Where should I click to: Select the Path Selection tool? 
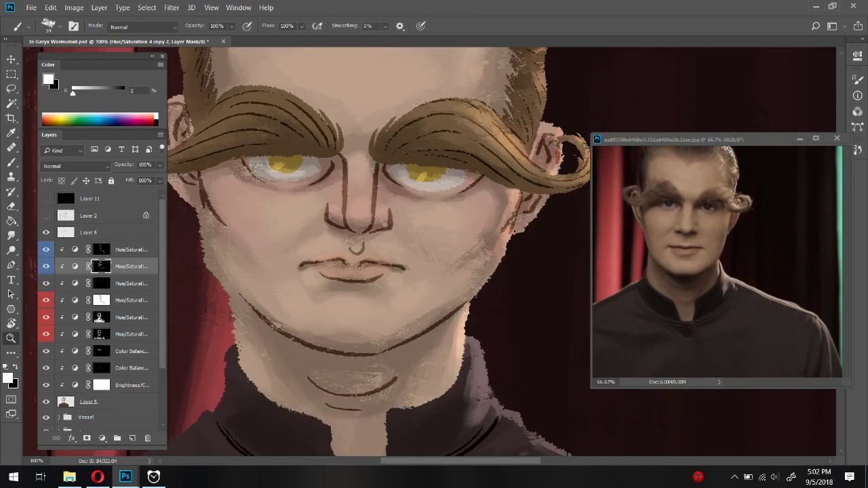[x=12, y=294]
